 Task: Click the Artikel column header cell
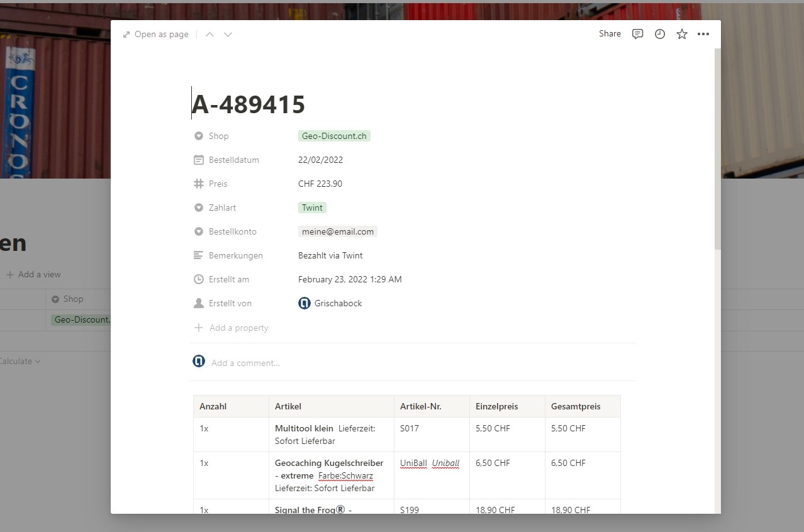[x=331, y=406]
